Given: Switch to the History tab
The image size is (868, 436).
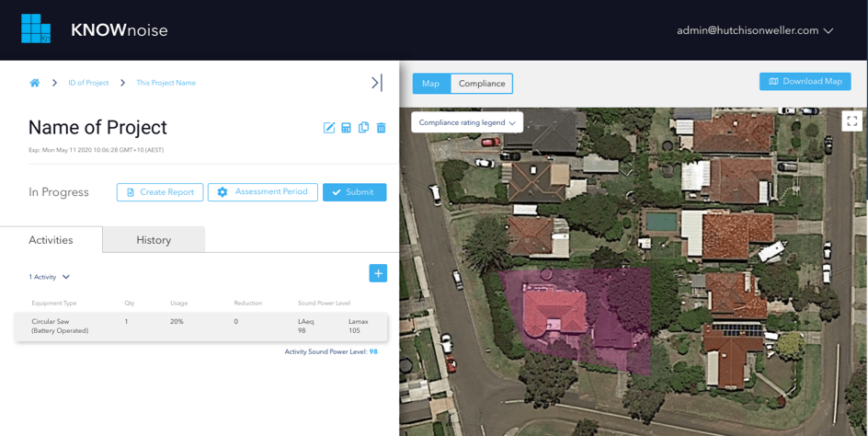Looking at the screenshot, I should pos(154,240).
